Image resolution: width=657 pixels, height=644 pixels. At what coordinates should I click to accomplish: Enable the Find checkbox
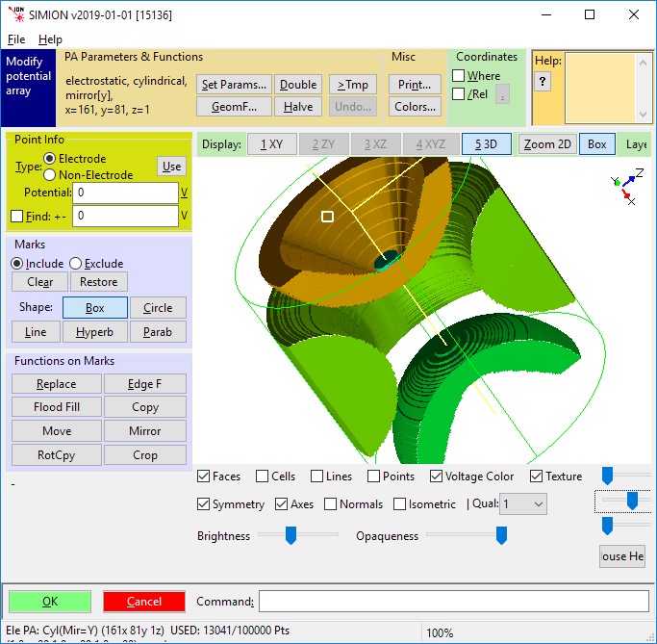coord(16,217)
